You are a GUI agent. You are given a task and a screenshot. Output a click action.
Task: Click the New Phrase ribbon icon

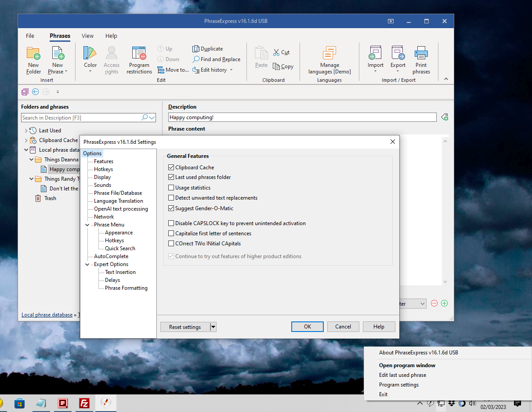pos(58,54)
